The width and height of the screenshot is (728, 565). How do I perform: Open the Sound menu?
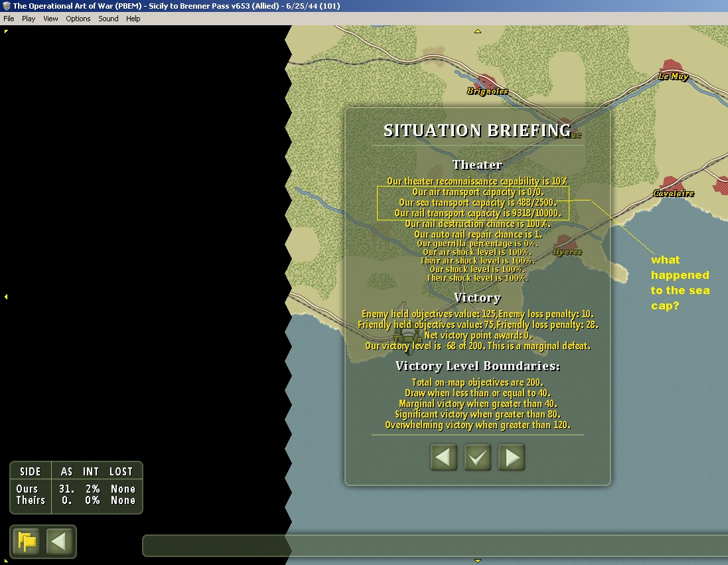pos(108,19)
